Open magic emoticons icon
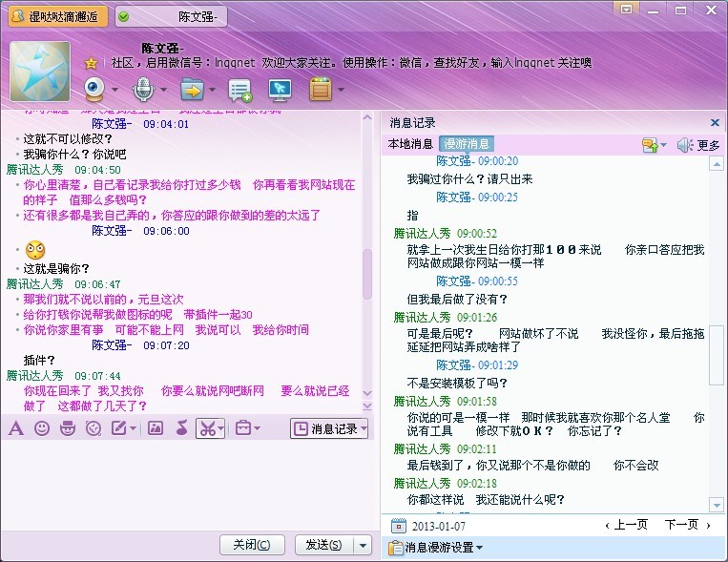 [x=68, y=428]
